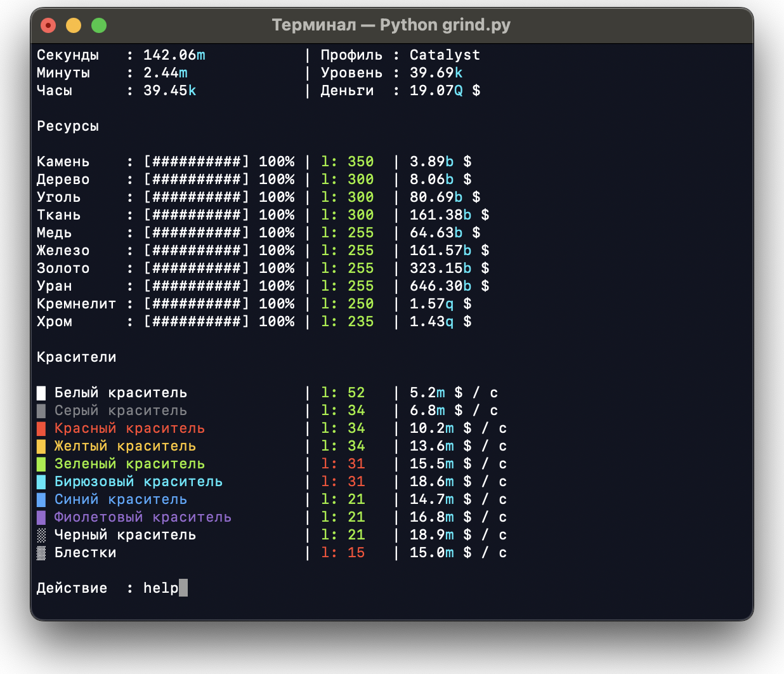The image size is (784, 674).
Task: Click the Кремнелит level 'l: 250'
Action: (x=348, y=304)
